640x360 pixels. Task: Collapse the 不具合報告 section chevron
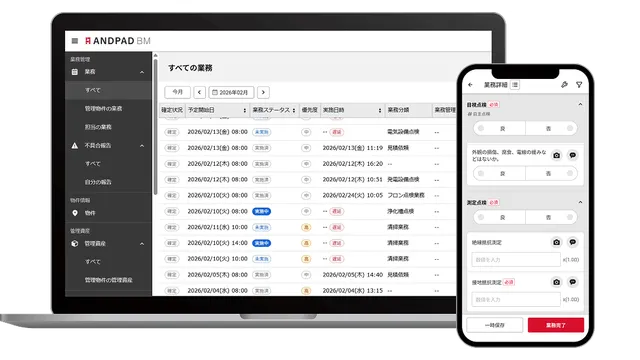coord(142,146)
